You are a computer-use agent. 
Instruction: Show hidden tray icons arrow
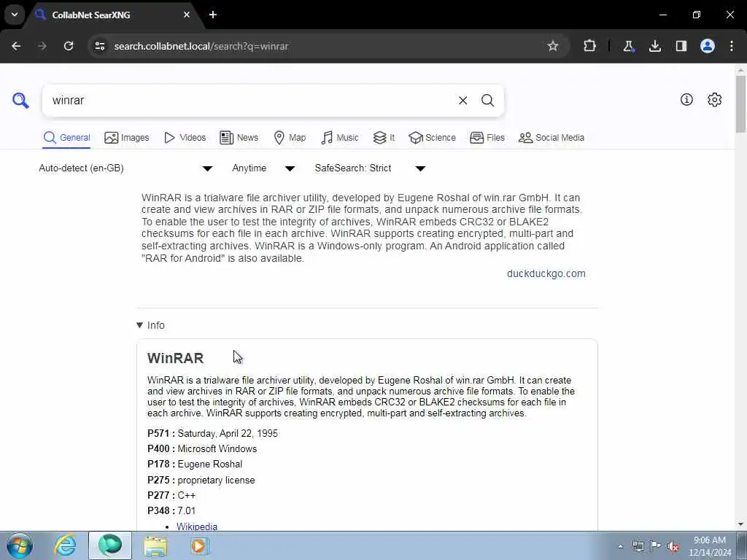tap(620, 546)
